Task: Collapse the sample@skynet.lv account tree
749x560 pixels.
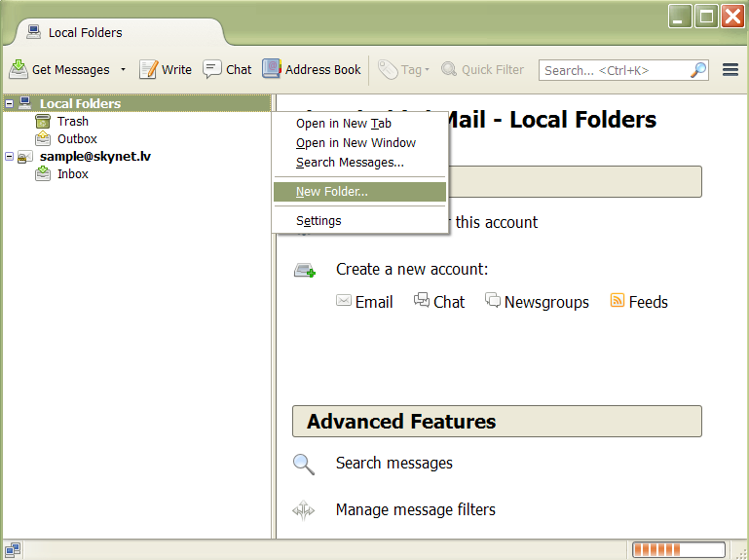Action: click(x=9, y=157)
